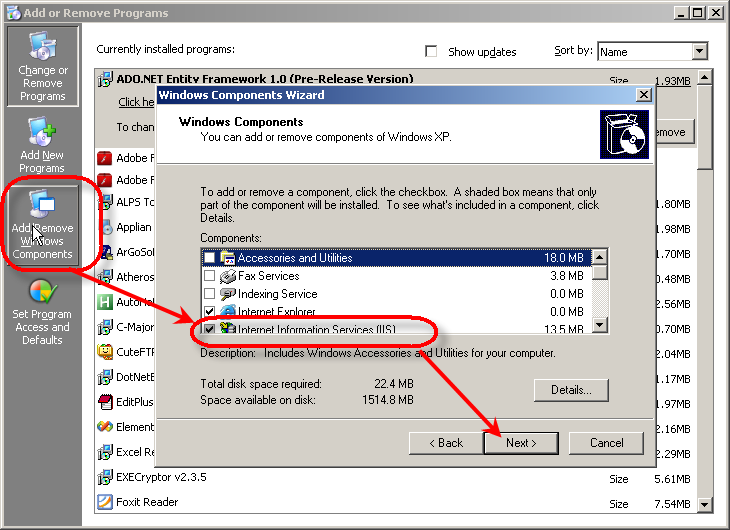Click the programs list scrollbar thumb
The image size is (730, 530).
705,127
